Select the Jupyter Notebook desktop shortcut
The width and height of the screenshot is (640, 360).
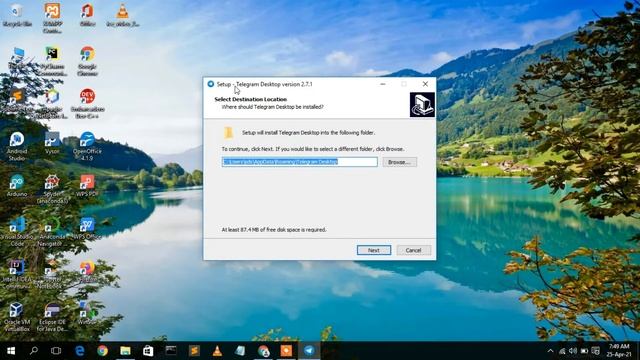click(x=52, y=275)
